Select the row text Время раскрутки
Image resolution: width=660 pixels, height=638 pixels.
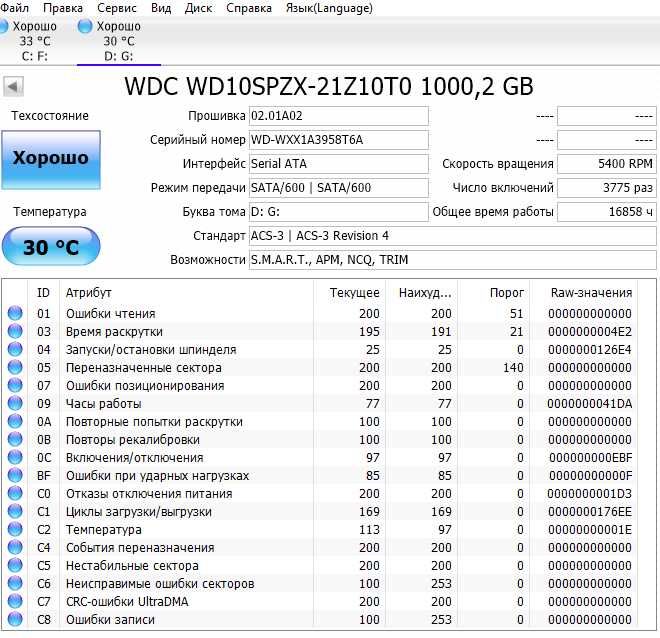pyautogui.click(x=114, y=332)
